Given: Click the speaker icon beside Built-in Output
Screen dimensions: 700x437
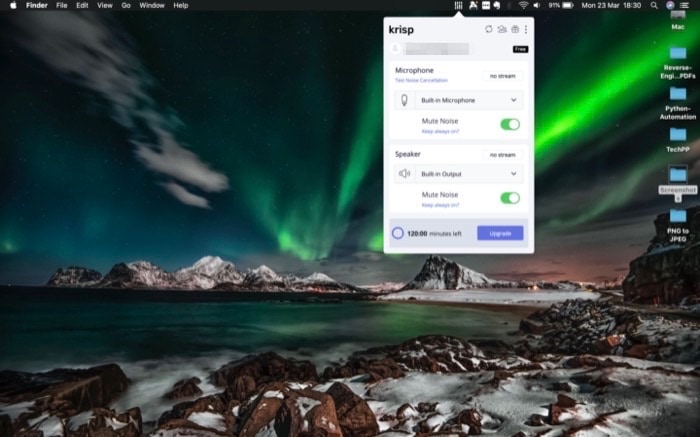Looking at the screenshot, I should 404,173.
